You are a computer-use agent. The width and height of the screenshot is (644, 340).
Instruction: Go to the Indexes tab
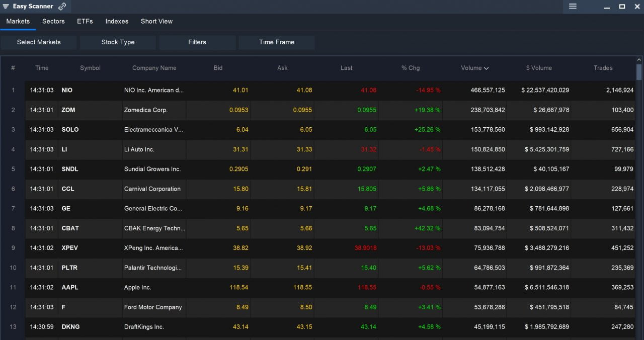[x=117, y=21]
